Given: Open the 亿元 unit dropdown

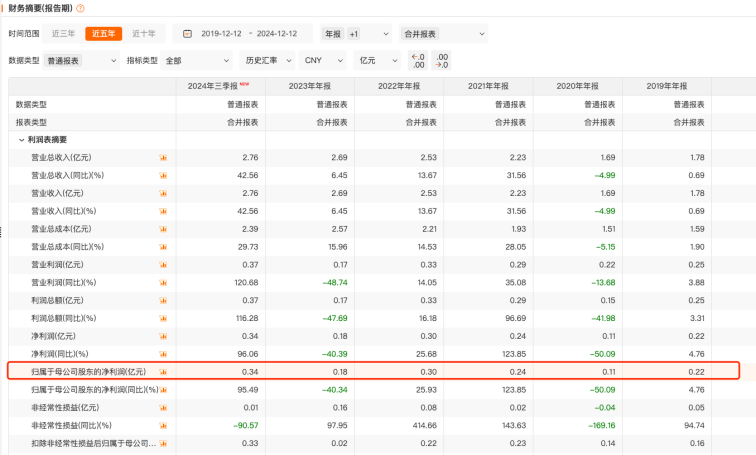Looking at the screenshot, I should point(379,60).
